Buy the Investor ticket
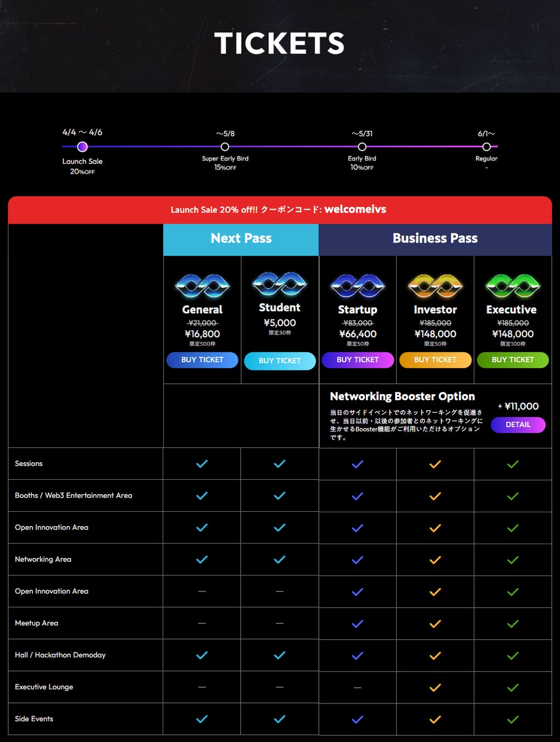This screenshot has width=560, height=742. click(435, 360)
